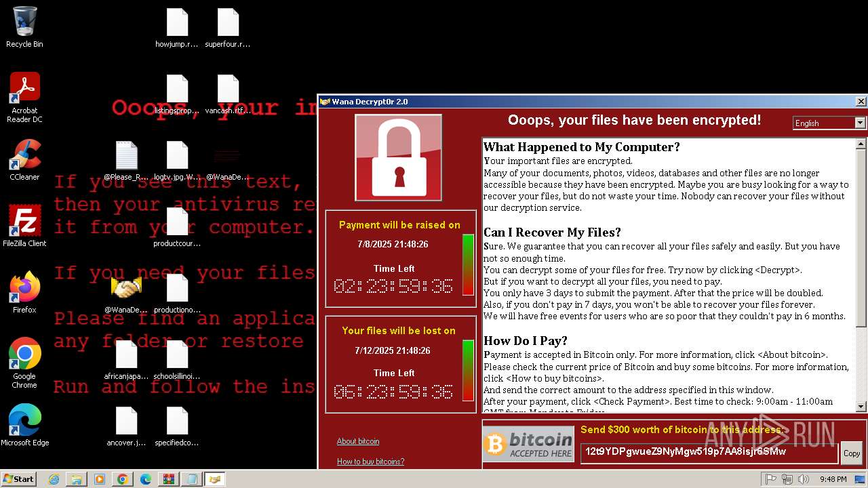Open network status tray icon
Viewport: 868px width, 488px height.
click(x=787, y=479)
